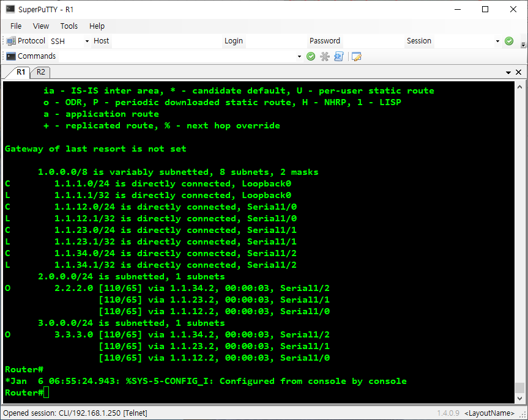This screenshot has height=420, width=528.
Task: Open the Tools menu
Action: click(69, 26)
